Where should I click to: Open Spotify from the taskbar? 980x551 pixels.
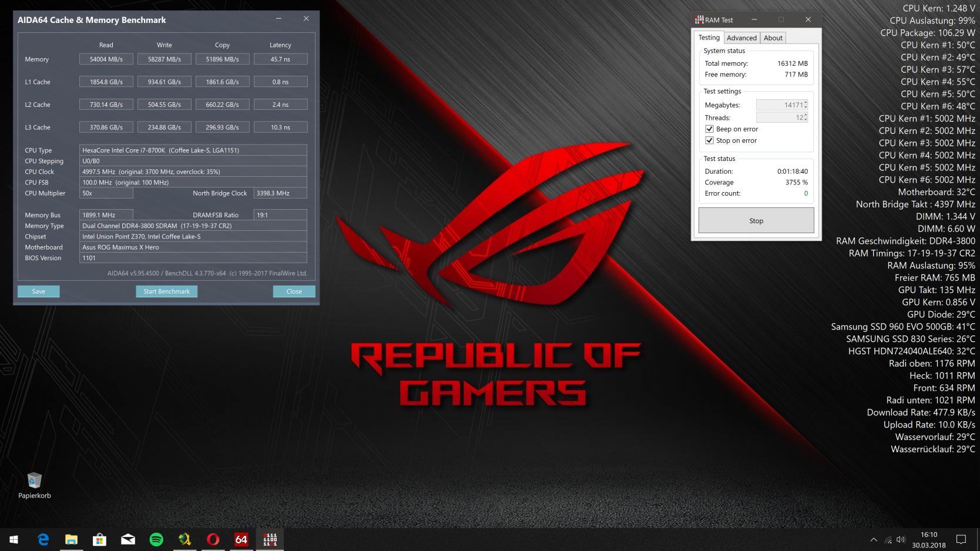coord(156,539)
